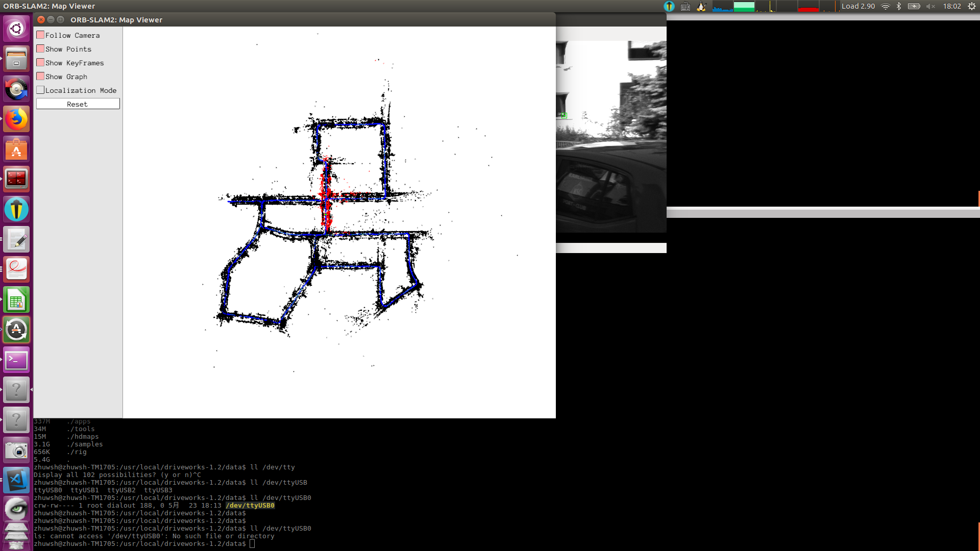This screenshot has height=551, width=980.
Task: Open the muted sound volume menu
Action: coord(930,6)
